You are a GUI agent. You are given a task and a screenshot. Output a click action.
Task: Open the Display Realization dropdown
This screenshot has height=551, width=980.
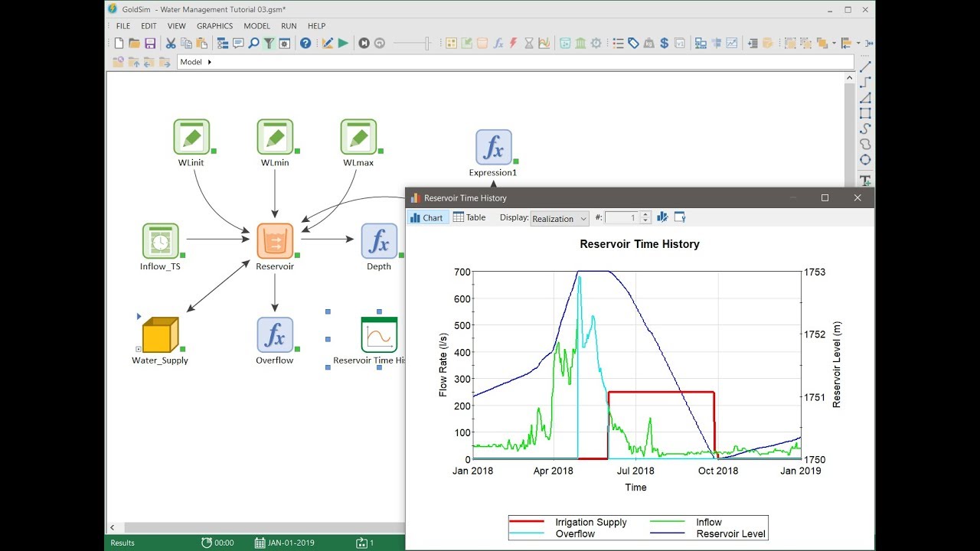pyautogui.click(x=560, y=218)
